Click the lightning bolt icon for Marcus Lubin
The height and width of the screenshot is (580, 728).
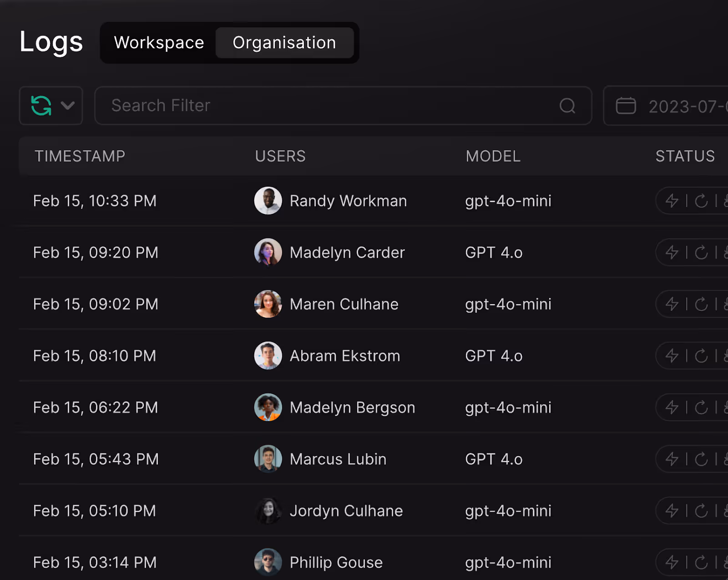(x=672, y=459)
